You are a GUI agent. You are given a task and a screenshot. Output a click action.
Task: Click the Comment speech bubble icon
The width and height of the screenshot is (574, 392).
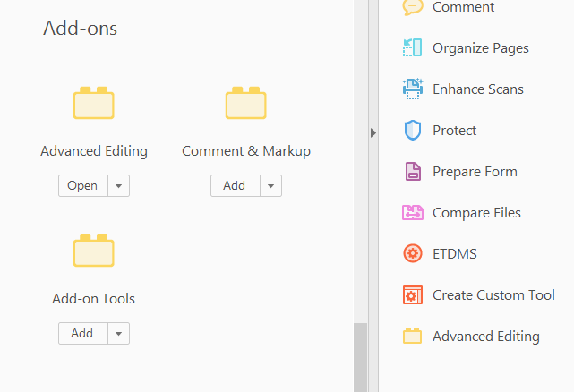[412, 7]
